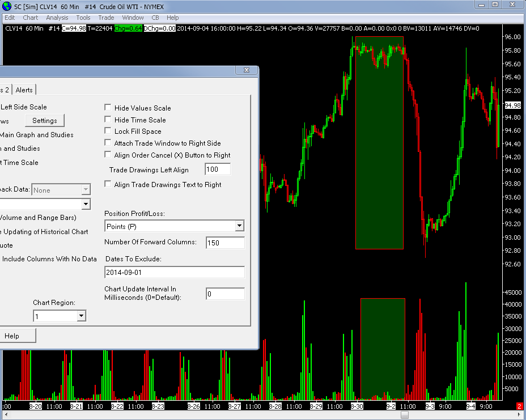Minimize the Sierra Chart window
526x420 pixels.
[x=482, y=5]
